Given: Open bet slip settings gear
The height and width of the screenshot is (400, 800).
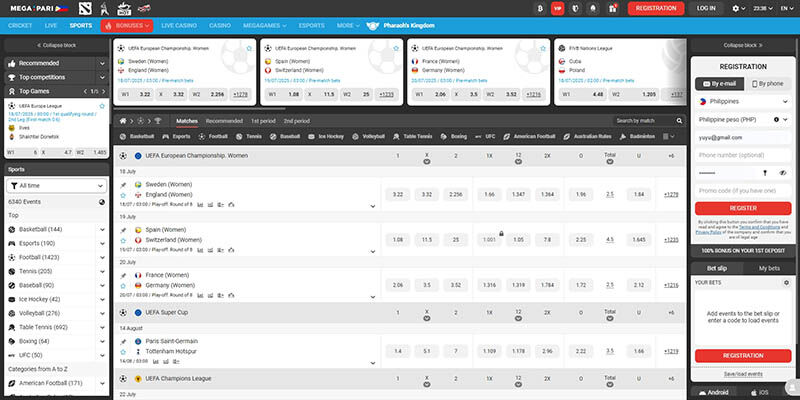Looking at the screenshot, I should [786, 282].
